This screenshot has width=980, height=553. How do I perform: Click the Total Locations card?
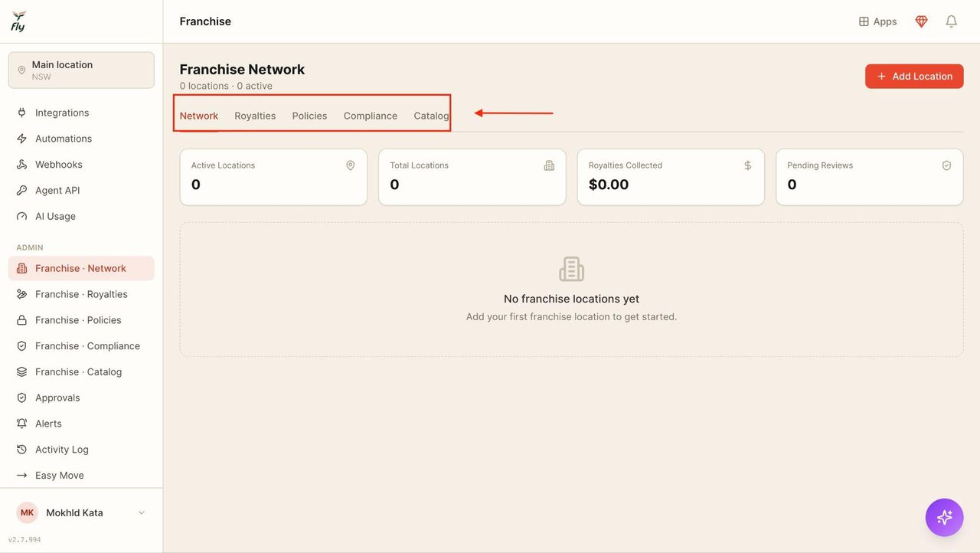pyautogui.click(x=472, y=177)
